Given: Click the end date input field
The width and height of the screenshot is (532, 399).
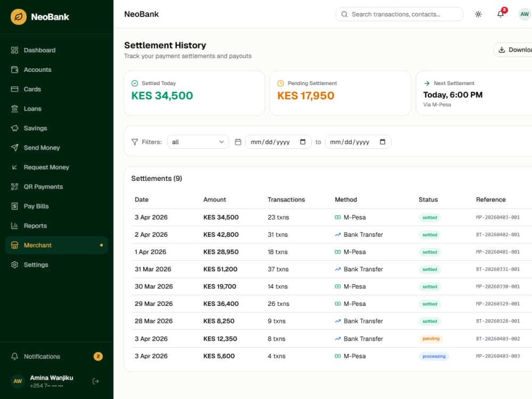Looking at the screenshot, I should (358, 142).
